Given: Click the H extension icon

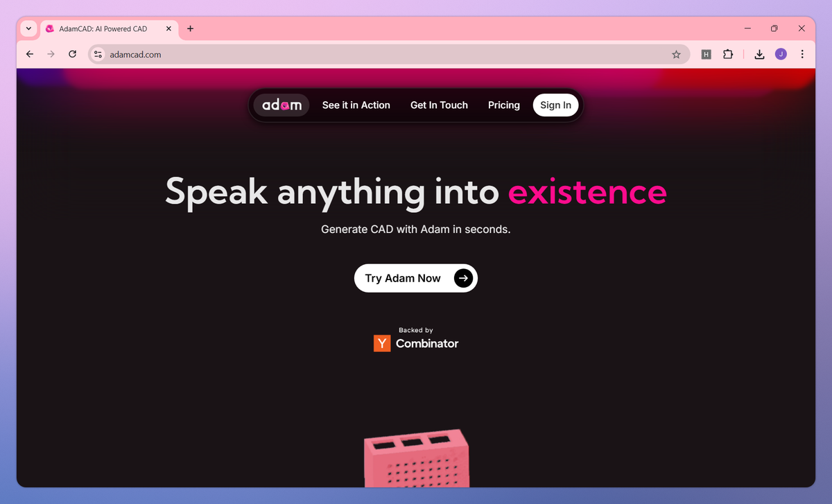Looking at the screenshot, I should coord(707,54).
